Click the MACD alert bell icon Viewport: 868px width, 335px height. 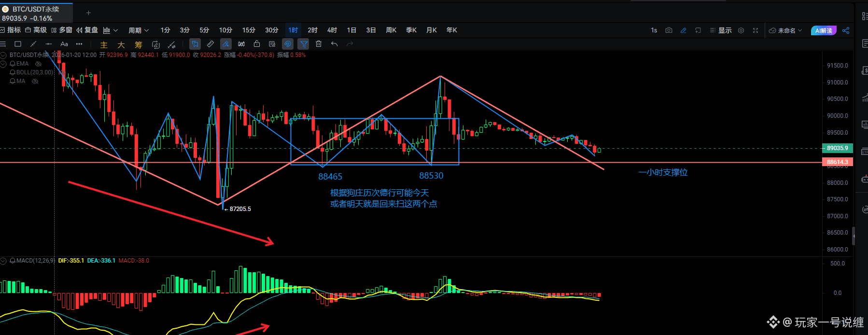pyautogui.click(x=13, y=261)
